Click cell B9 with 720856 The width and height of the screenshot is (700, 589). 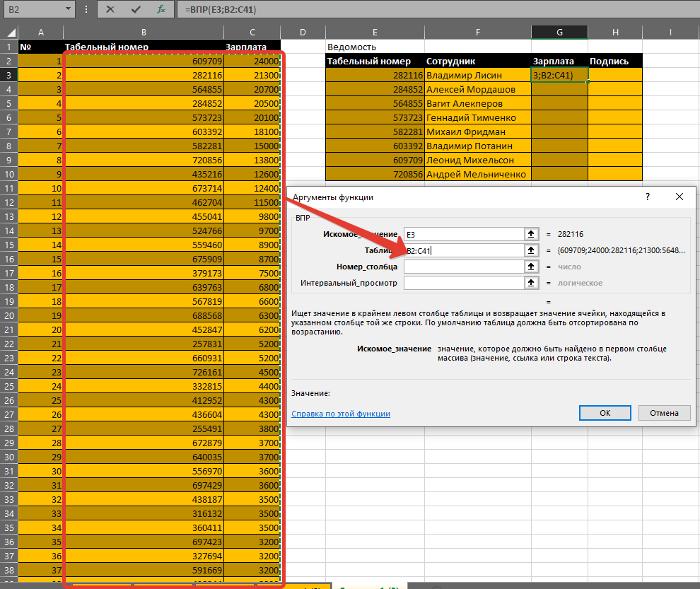coord(144,160)
